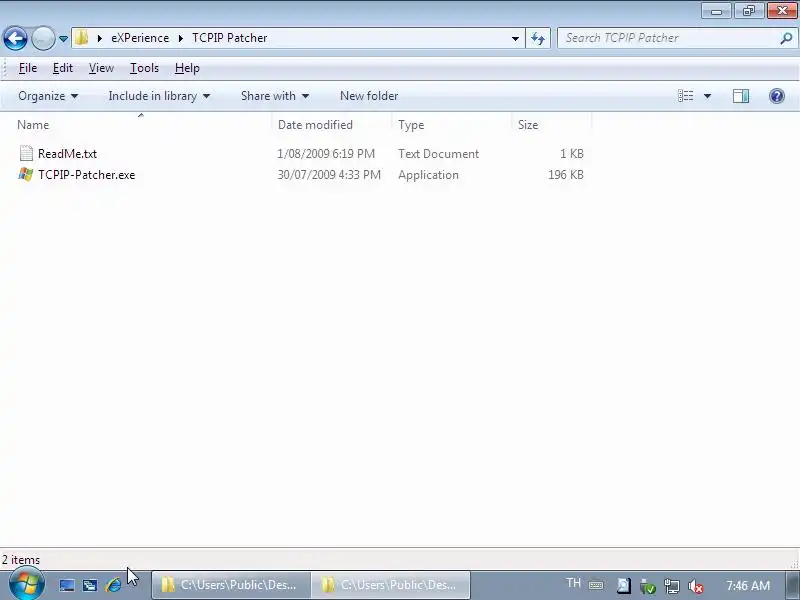Open the Edit menu
Viewport: 800px width, 600px height.
coord(63,68)
